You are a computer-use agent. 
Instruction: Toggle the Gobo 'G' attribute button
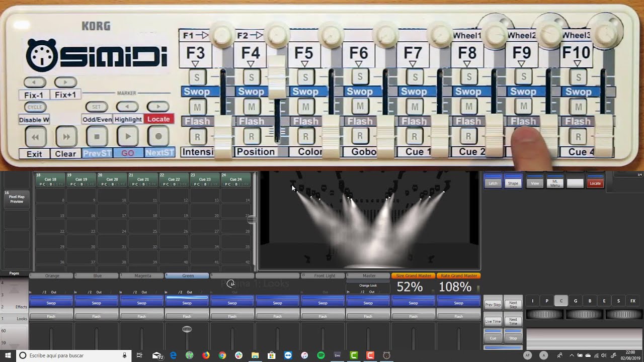[576, 301]
